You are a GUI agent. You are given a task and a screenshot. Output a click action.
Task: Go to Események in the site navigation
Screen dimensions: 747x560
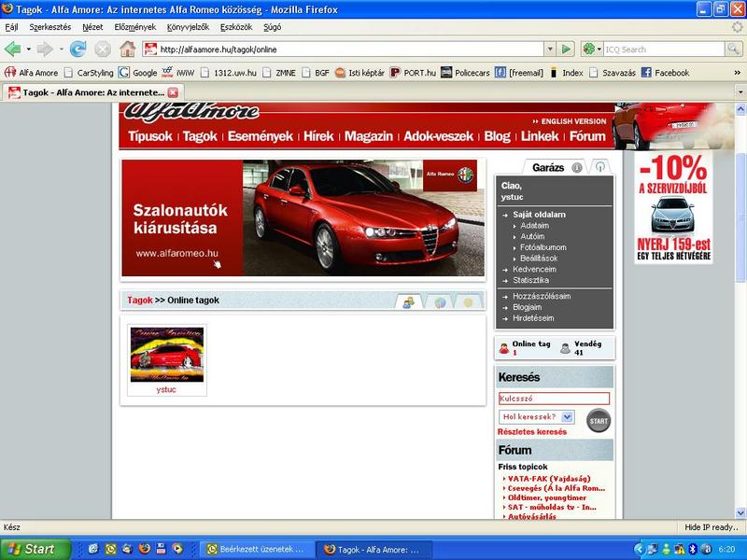point(261,136)
